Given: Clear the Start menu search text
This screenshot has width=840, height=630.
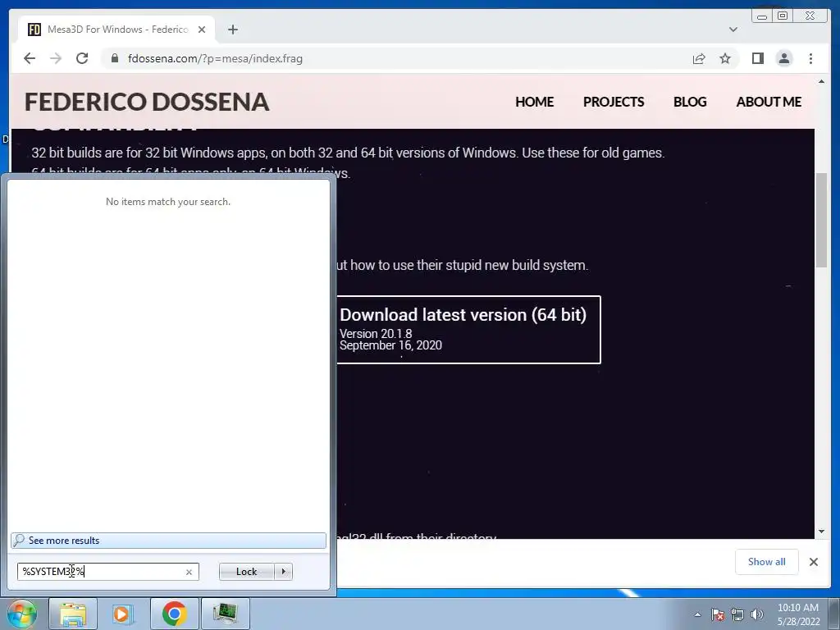Looking at the screenshot, I should [x=189, y=572].
